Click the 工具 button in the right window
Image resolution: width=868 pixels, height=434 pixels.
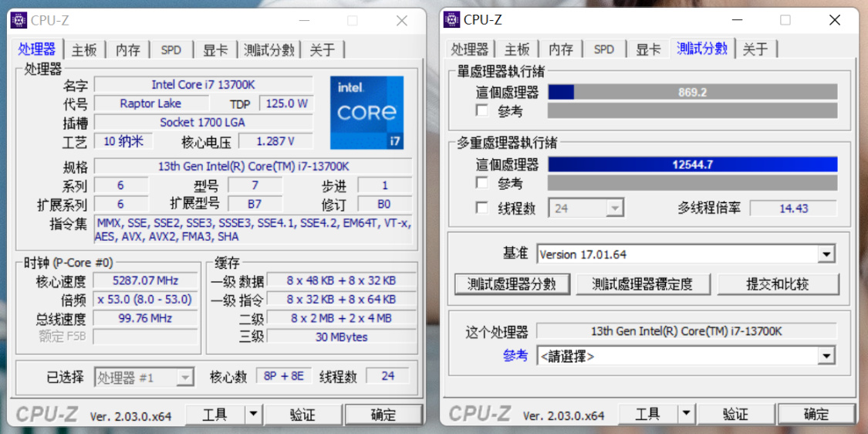coord(648,413)
